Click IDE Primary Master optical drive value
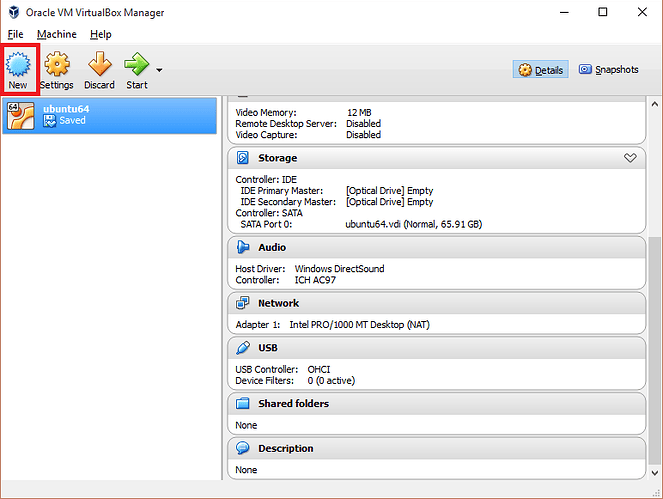The height and width of the screenshot is (499, 663). [389, 191]
